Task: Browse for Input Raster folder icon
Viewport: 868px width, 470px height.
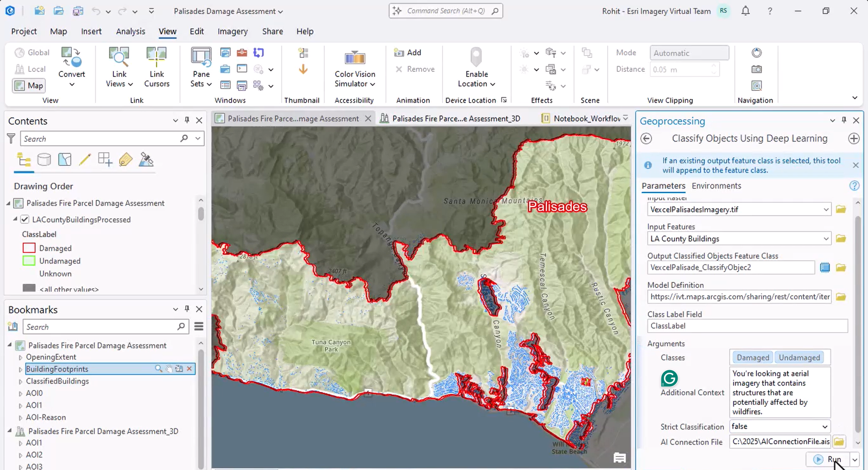Action: click(841, 209)
